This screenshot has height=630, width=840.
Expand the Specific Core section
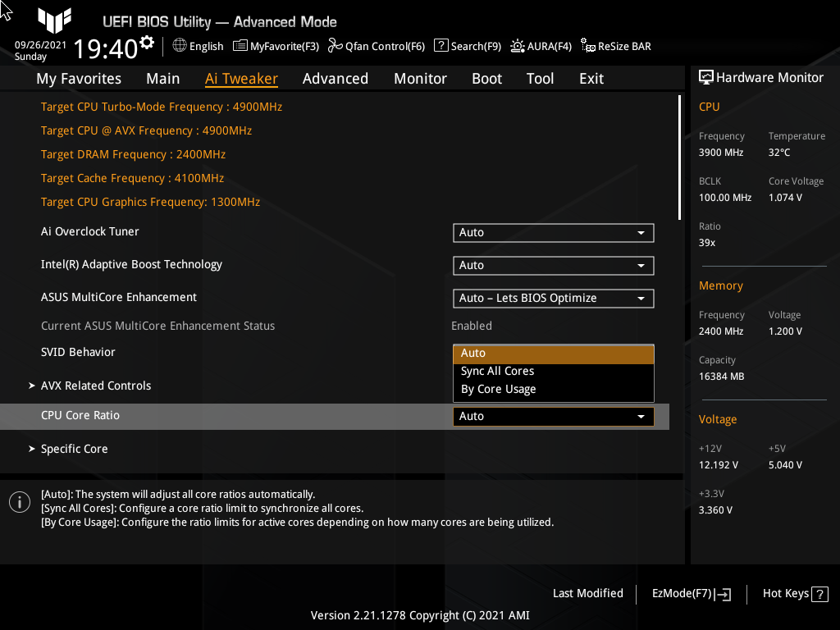(x=74, y=449)
